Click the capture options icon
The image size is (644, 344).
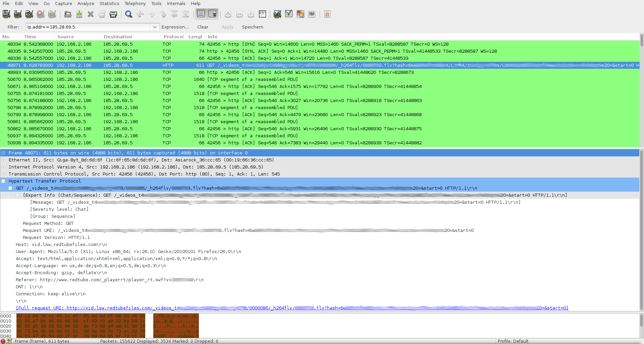(x=18, y=14)
